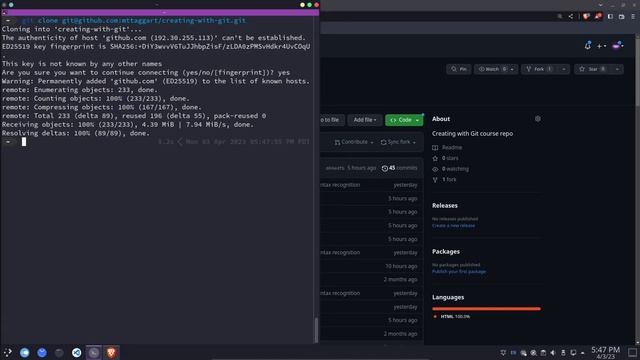The width and height of the screenshot is (640, 360).
Task: Open the Brave wallet icon
Action: pos(621,16)
